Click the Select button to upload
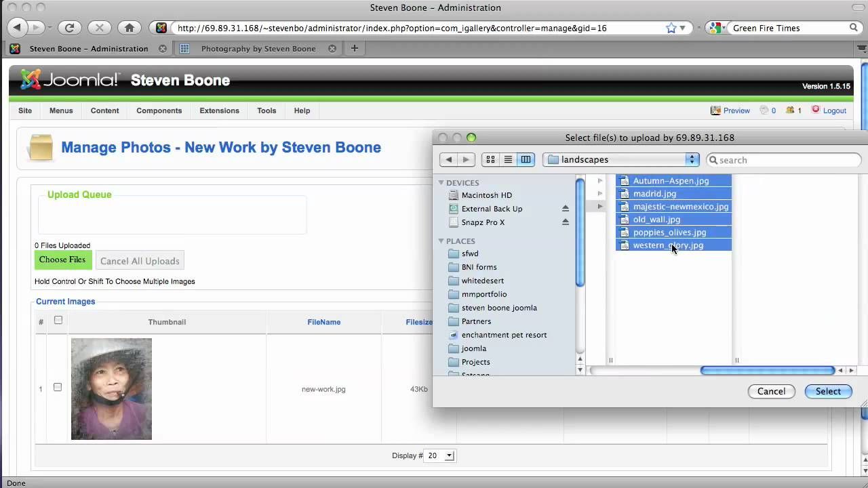868x488 pixels. (828, 391)
